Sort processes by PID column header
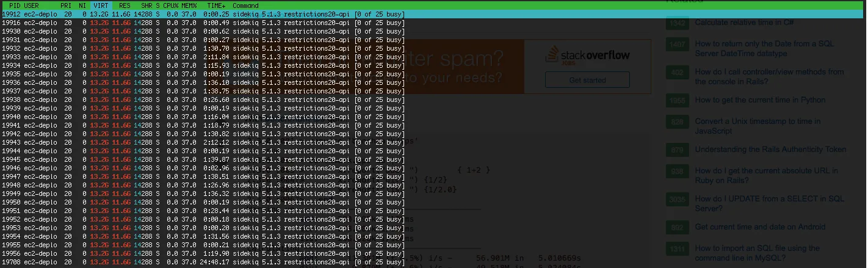This screenshot has width=868, height=268. pos(15,5)
